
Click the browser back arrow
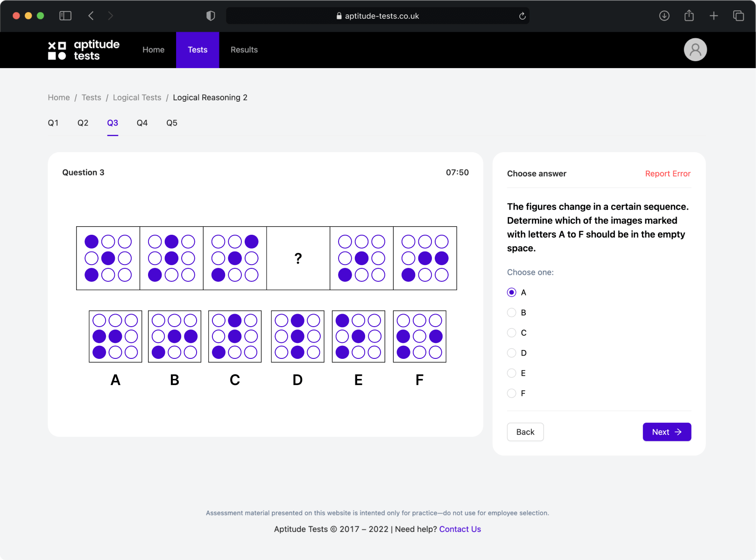[91, 16]
